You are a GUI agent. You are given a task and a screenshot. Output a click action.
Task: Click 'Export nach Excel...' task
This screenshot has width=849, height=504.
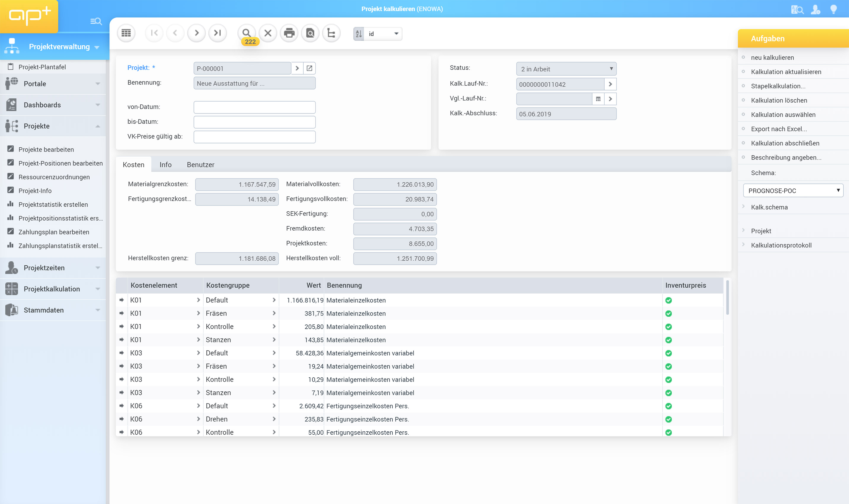779,129
